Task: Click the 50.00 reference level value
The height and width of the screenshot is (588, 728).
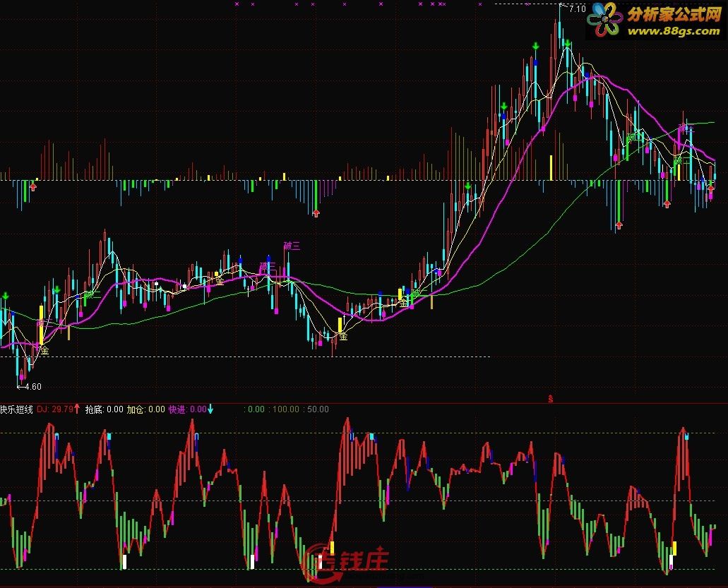Action: point(318,409)
